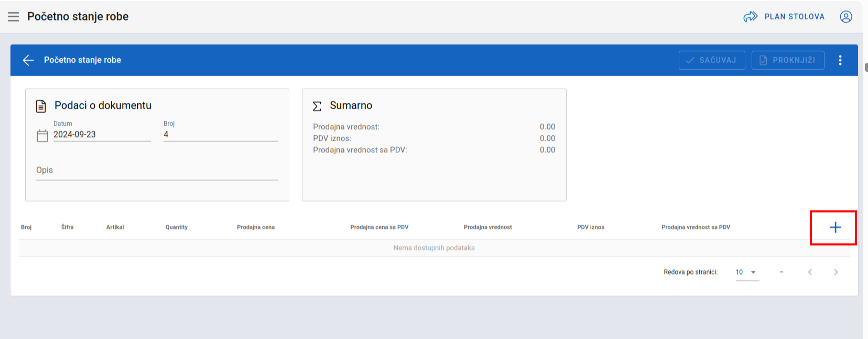Click the Nema dostupnih podataka message
The width and height of the screenshot is (868, 339).
[x=434, y=248]
